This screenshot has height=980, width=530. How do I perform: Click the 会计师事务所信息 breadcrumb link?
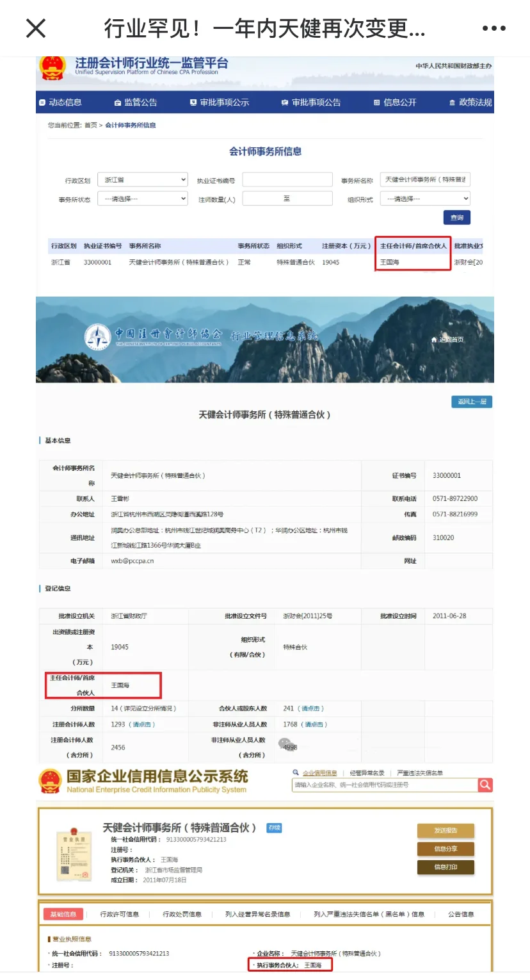pos(131,126)
